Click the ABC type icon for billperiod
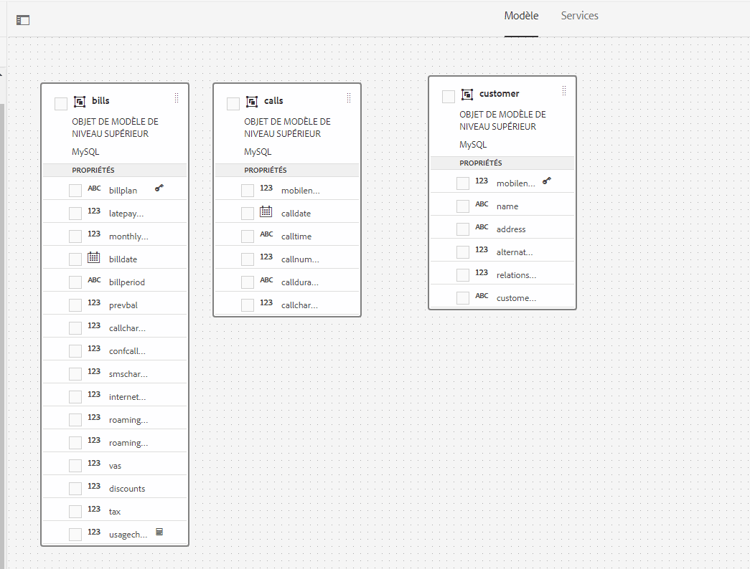 click(x=94, y=280)
